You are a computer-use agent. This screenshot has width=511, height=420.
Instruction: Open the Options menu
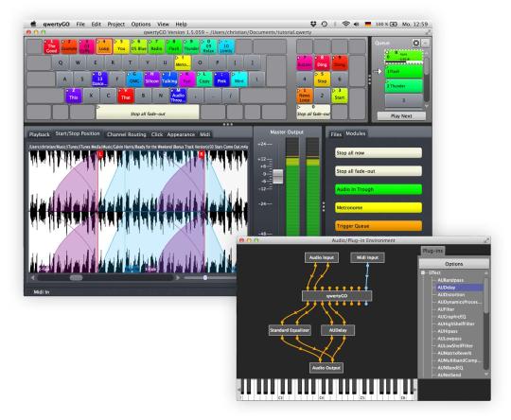pyautogui.click(x=141, y=24)
